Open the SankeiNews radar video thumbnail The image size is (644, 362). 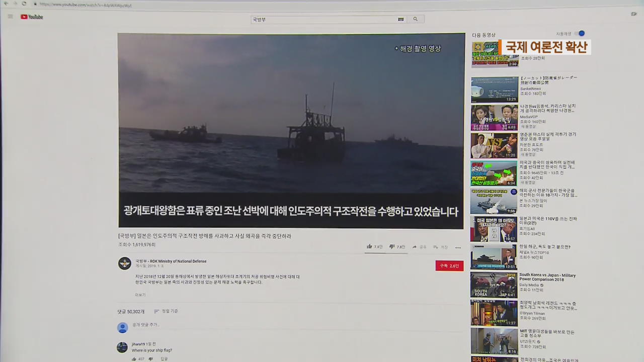coord(494,89)
